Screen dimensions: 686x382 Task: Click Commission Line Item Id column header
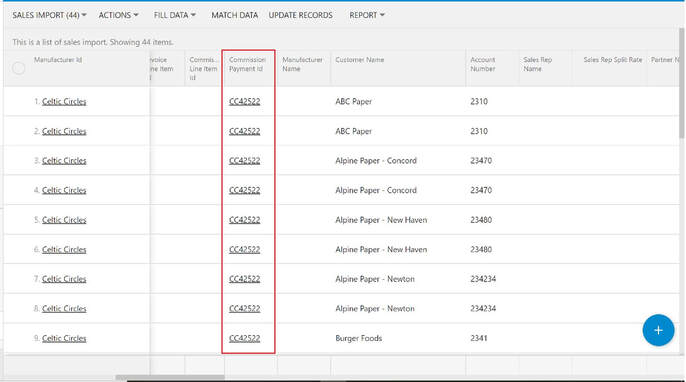click(x=203, y=69)
